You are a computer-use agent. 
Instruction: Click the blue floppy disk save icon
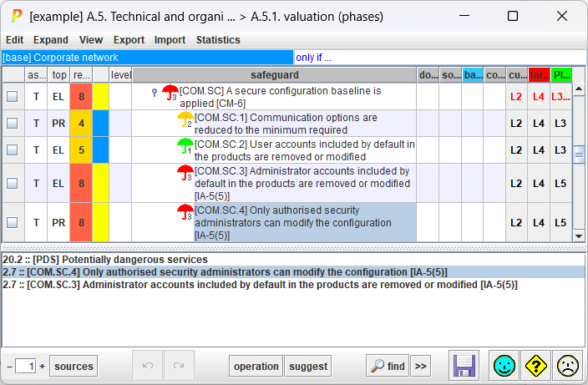(464, 366)
